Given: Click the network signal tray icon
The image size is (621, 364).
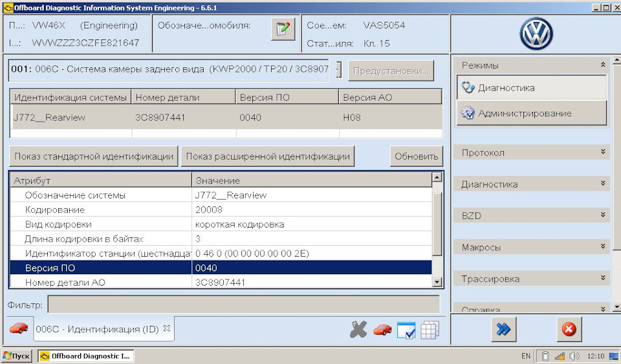Looking at the screenshot, I should pyautogui.click(x=560, y=356).
